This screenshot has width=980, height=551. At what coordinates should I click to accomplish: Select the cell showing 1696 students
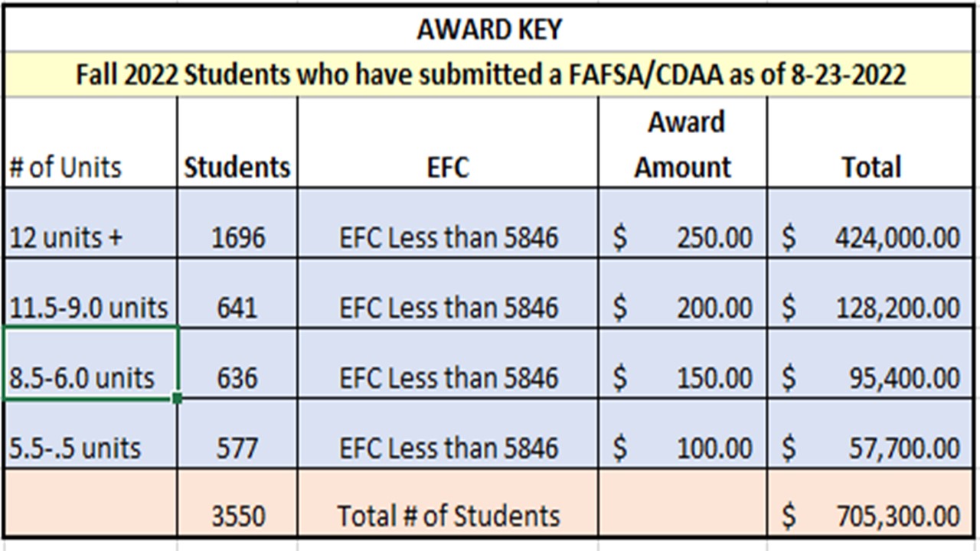point(237,223)
